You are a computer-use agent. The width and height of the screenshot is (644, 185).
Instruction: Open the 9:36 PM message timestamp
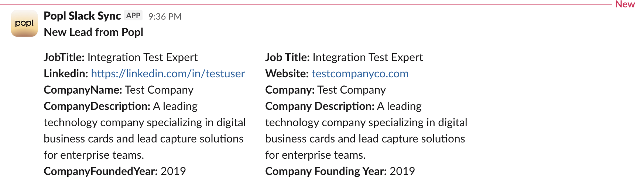165,17
